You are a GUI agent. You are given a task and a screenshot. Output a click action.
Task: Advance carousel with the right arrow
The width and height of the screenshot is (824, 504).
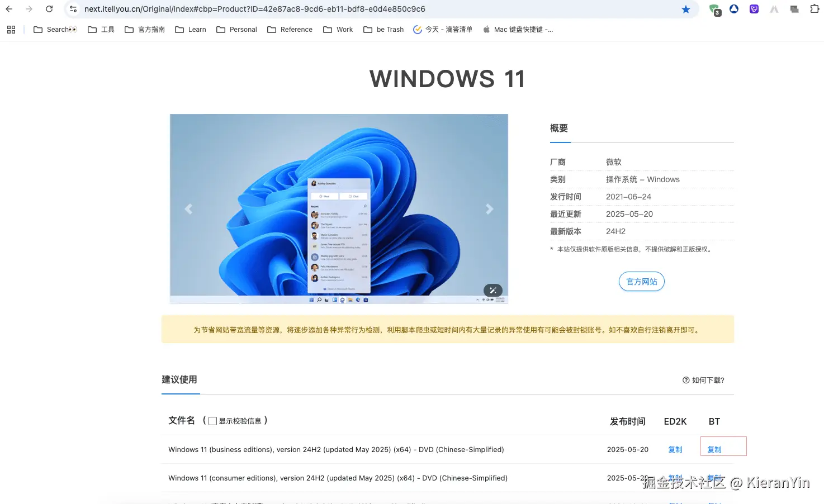(x=489, y=209)
